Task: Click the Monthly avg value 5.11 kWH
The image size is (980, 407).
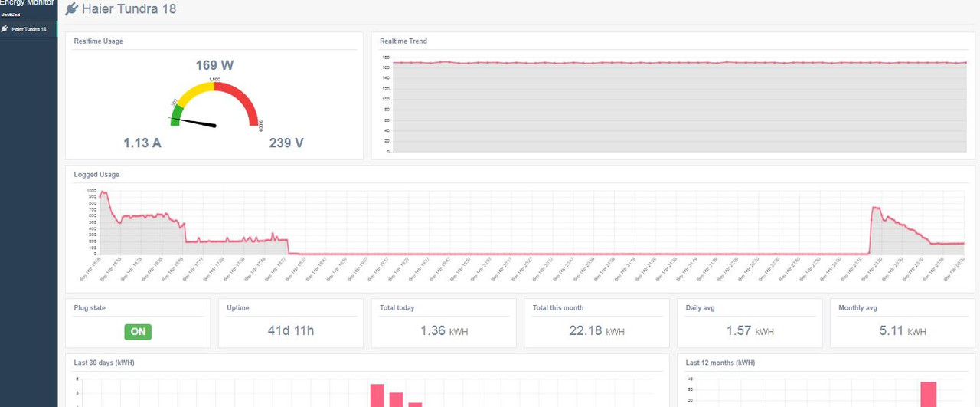Action: pos(903,331)
